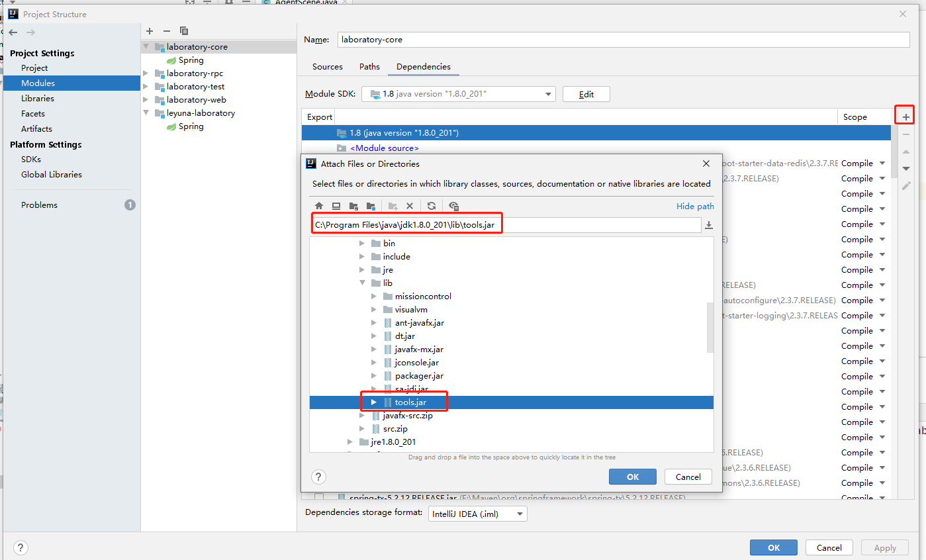
Task: Go to home directory in Attach dialog
Action: point(319,206)
